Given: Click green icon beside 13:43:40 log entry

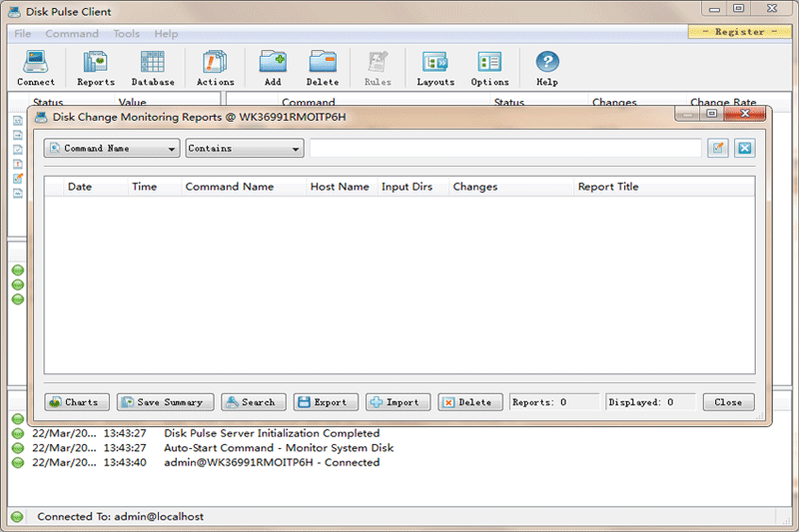Looking at the screenshot, I should click(x=18, y=463).
